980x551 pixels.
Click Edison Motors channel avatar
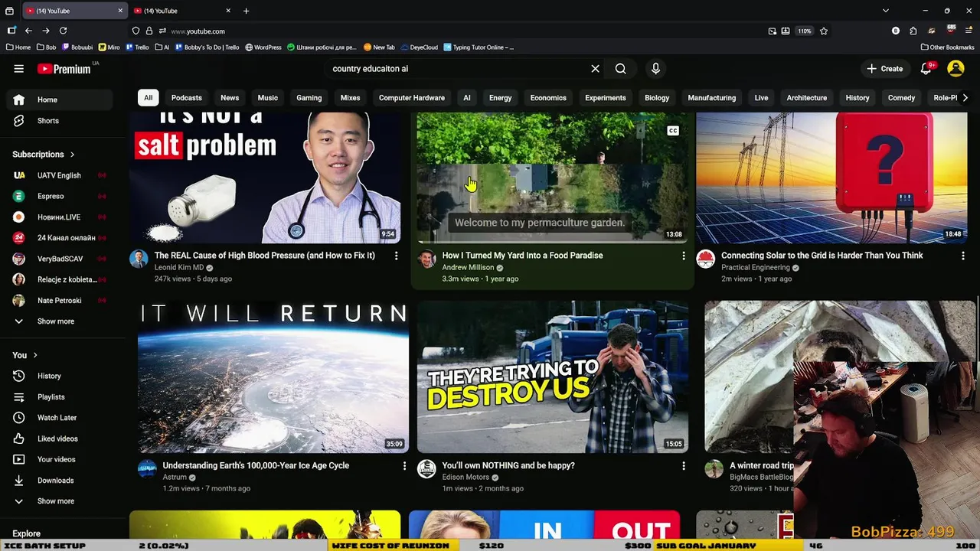426,469
